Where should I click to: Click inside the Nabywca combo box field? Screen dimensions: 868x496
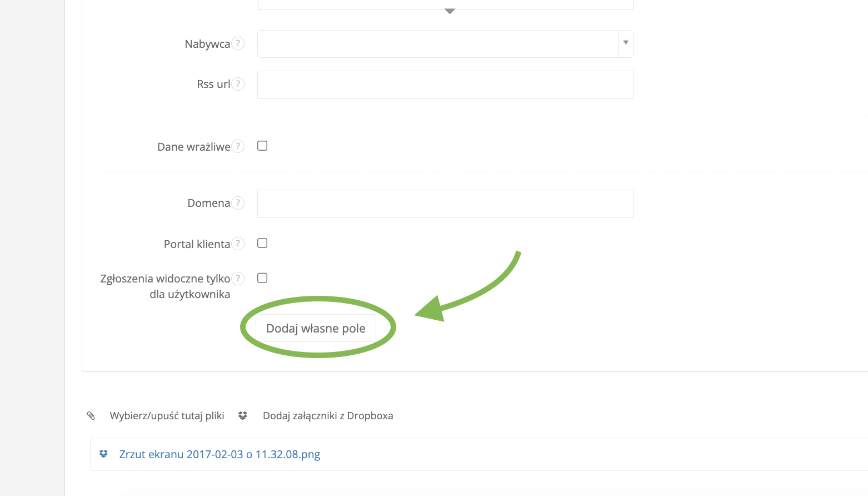[438, 44]
